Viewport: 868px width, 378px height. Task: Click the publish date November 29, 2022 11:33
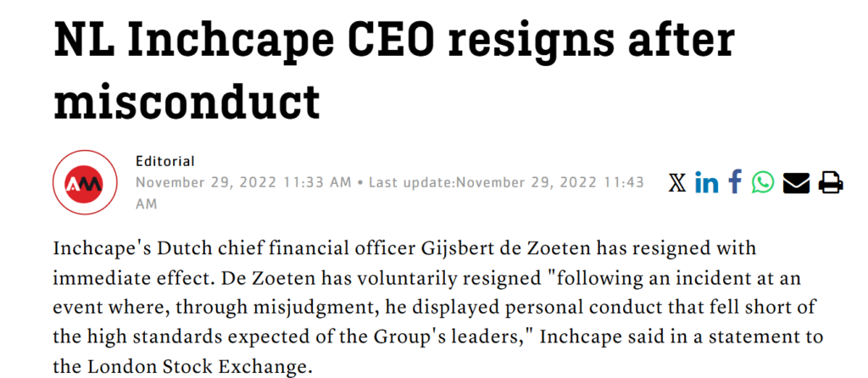tap(243, 182)
